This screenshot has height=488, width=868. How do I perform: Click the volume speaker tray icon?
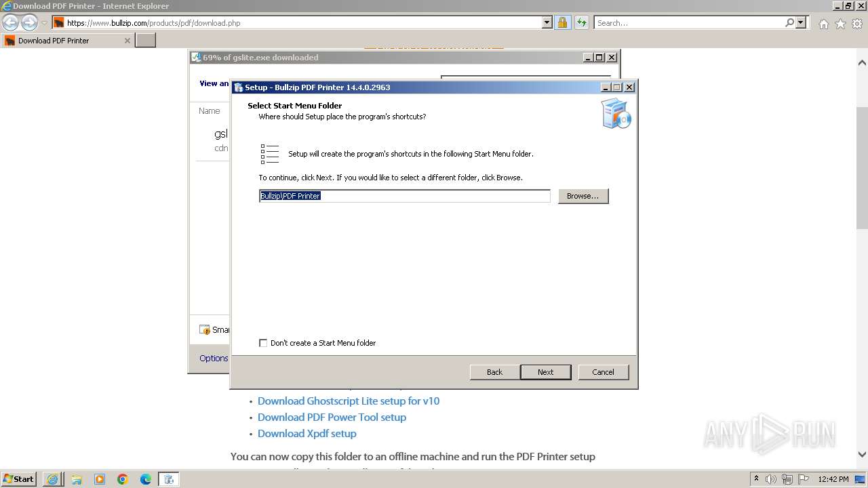tap(771, 479)
